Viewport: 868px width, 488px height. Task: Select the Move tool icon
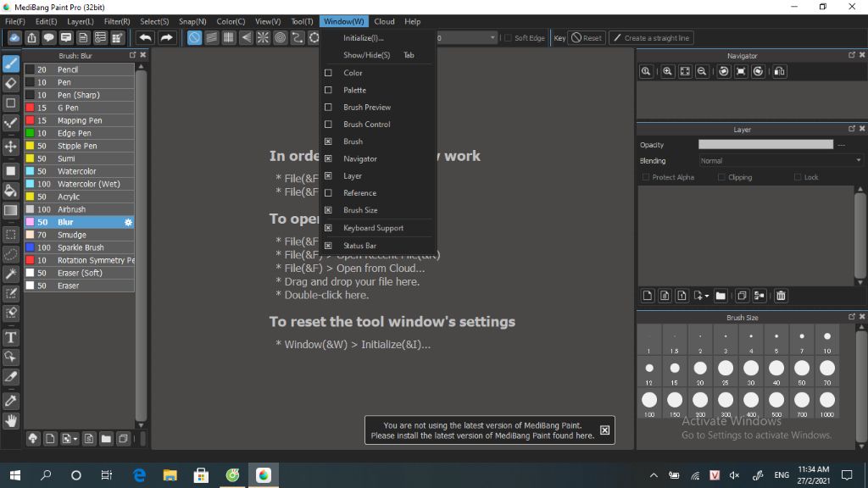11,147
